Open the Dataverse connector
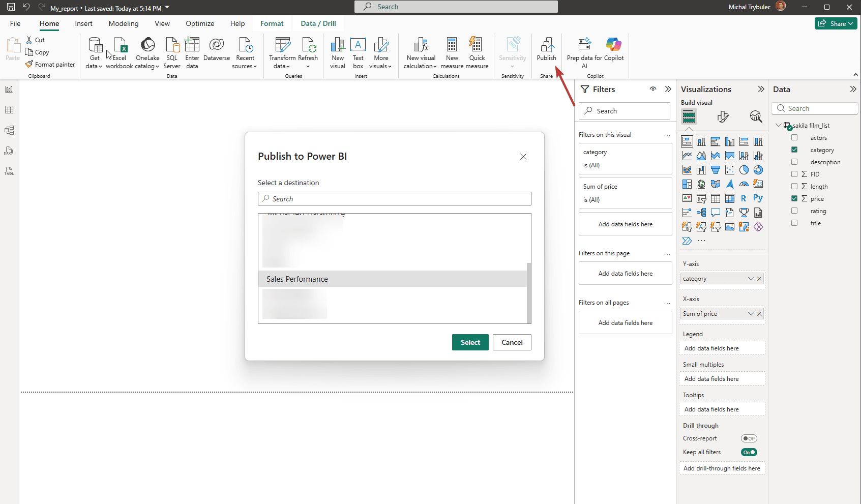This screenshot has width=861, height=504. pos(217,49)
